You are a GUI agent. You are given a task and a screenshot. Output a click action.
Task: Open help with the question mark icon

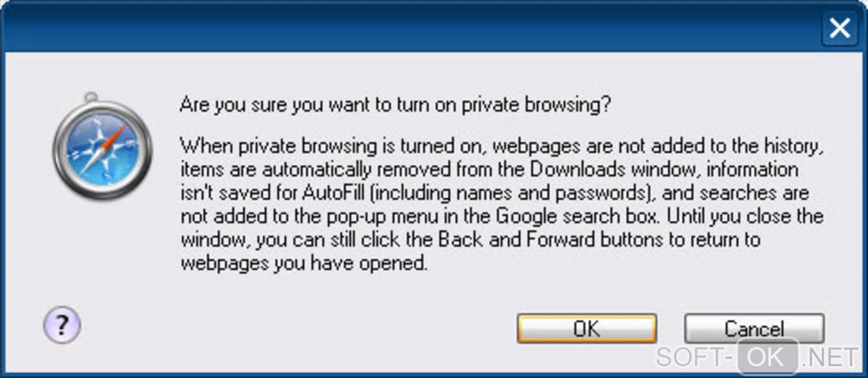click(62, 325)
